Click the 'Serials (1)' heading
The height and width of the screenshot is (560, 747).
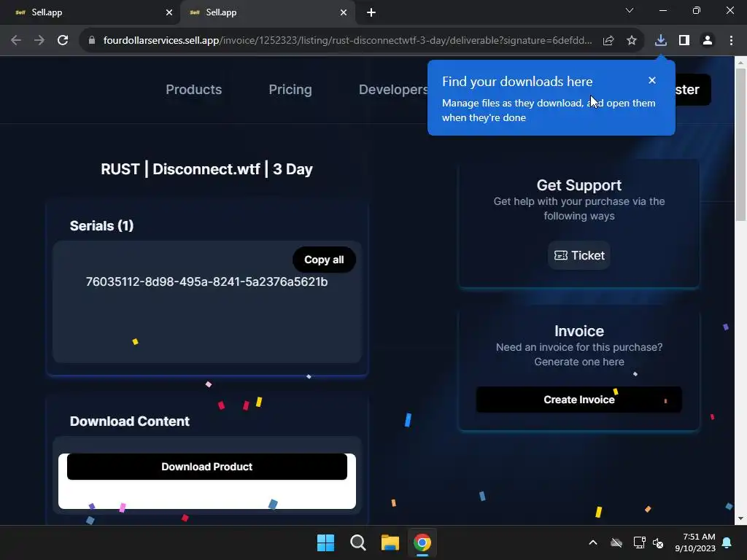(102, 226)
